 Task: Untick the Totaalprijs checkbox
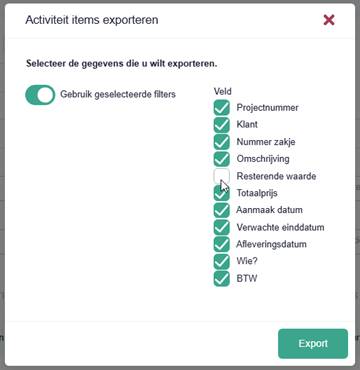pyautogui.click(x=222, y=193)
